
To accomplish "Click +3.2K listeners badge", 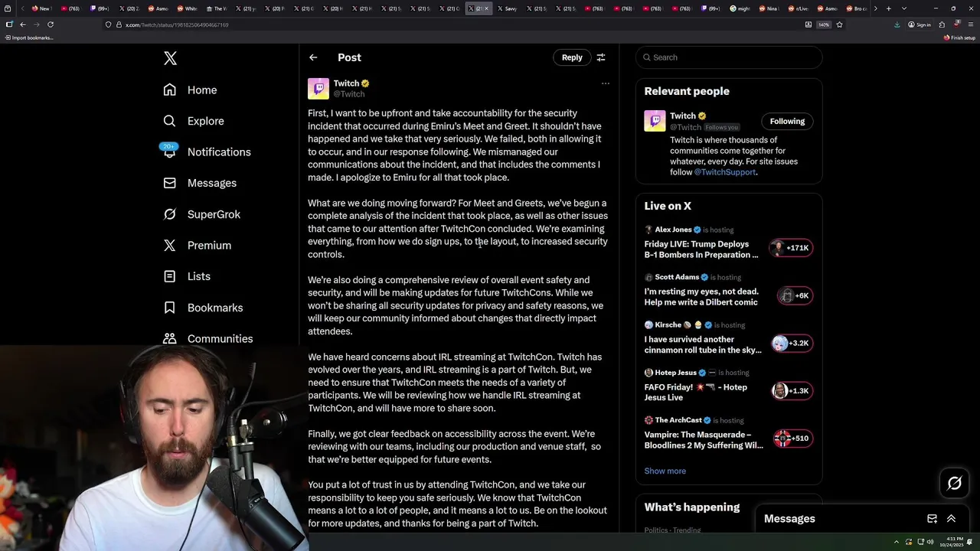I will click(x=792, y=344).
